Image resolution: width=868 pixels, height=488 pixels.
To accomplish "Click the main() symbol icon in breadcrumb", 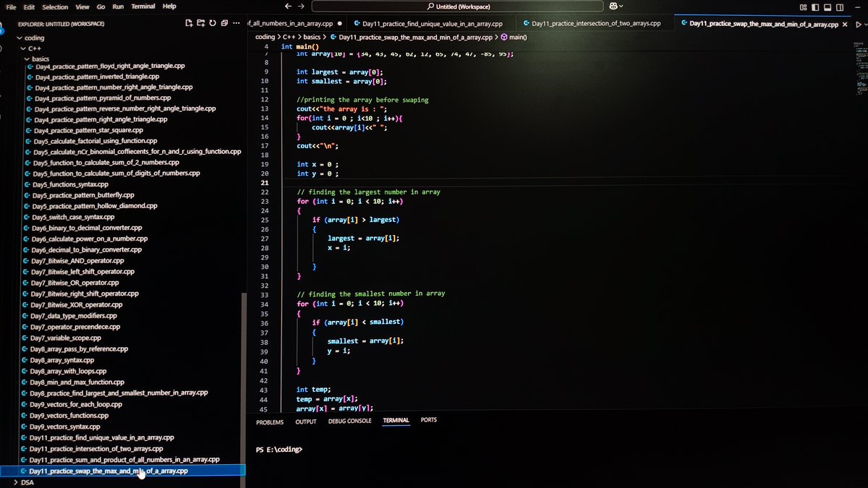I will coord(504,37).
